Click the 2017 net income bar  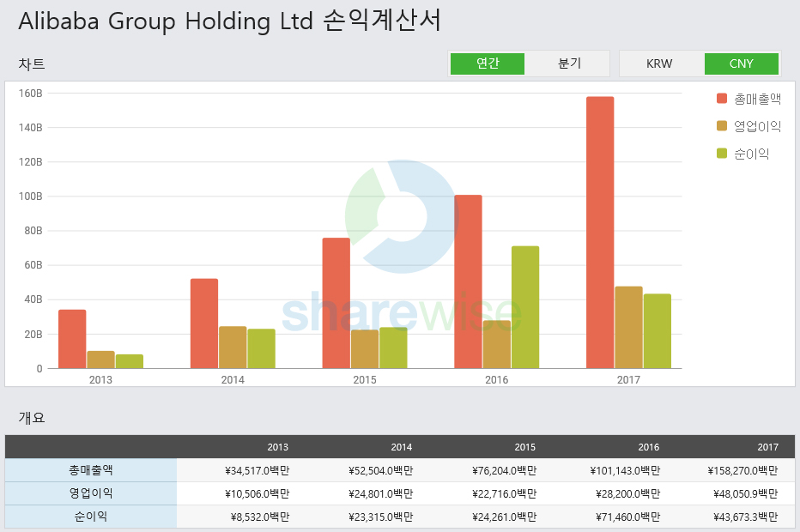pos(658,331)
